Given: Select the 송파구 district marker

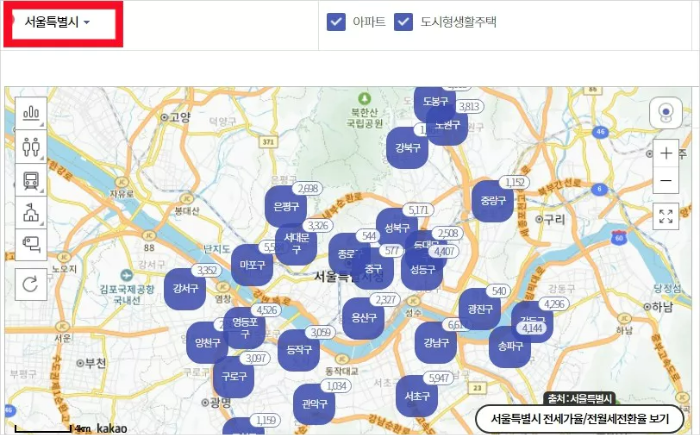Looking at the screenshot, I should 510,347.
